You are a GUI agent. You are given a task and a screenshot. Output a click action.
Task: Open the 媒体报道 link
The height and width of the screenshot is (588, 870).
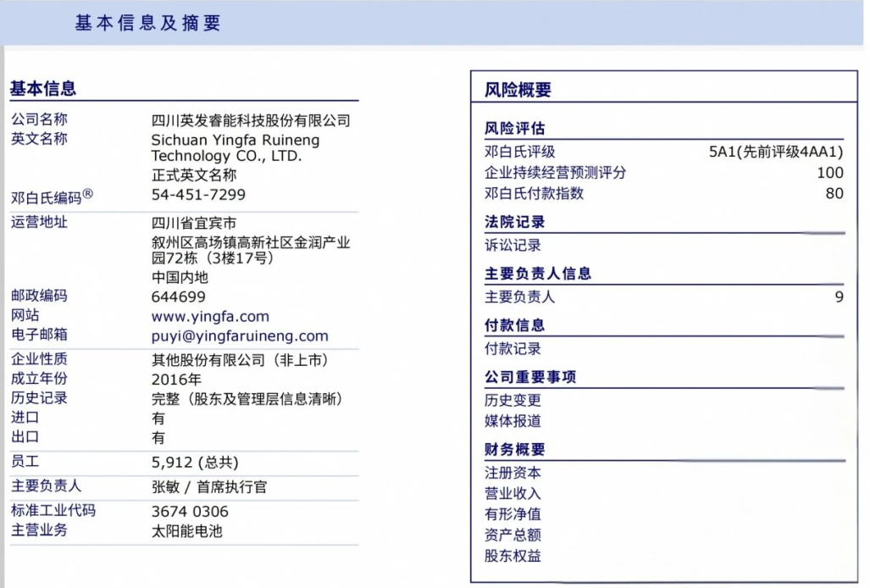(x=513, y=421)
